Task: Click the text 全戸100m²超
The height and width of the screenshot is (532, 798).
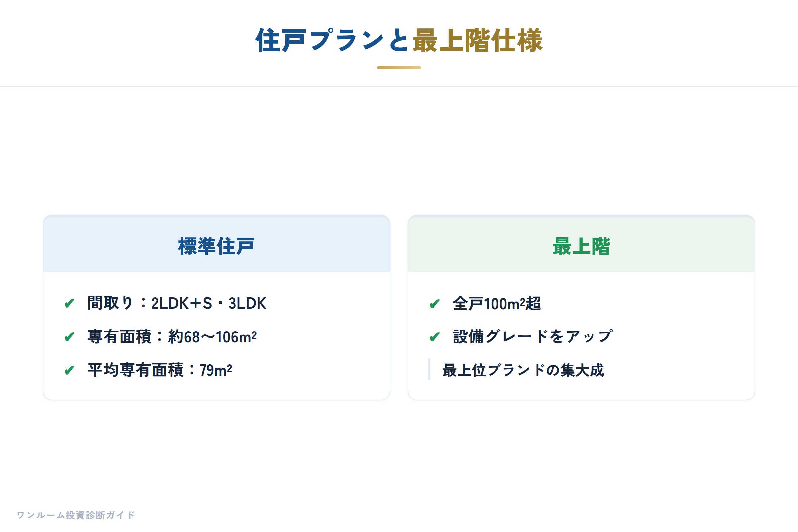Action: pos(497,304)
